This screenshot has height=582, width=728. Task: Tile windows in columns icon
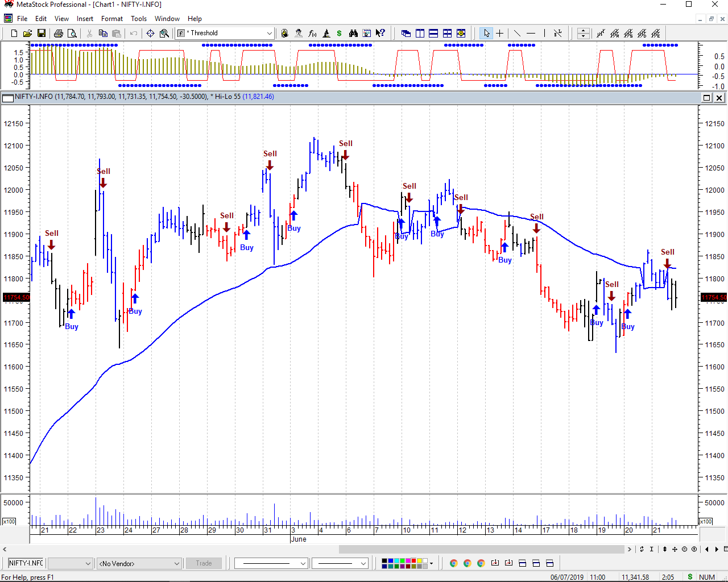pos(420,34)
